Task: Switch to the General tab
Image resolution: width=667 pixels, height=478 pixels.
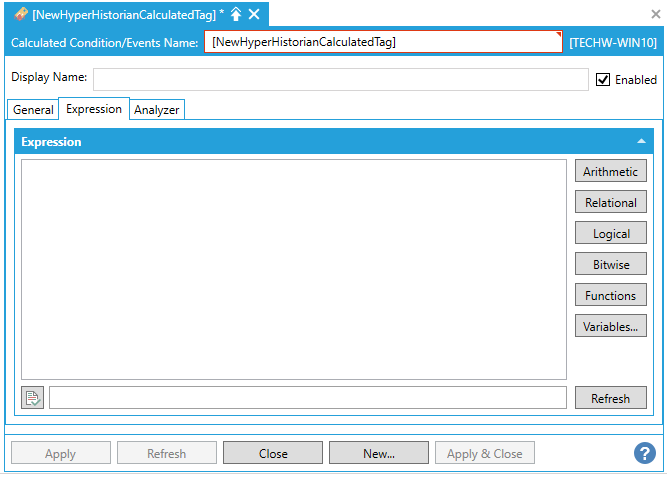Action: (33, 110)
